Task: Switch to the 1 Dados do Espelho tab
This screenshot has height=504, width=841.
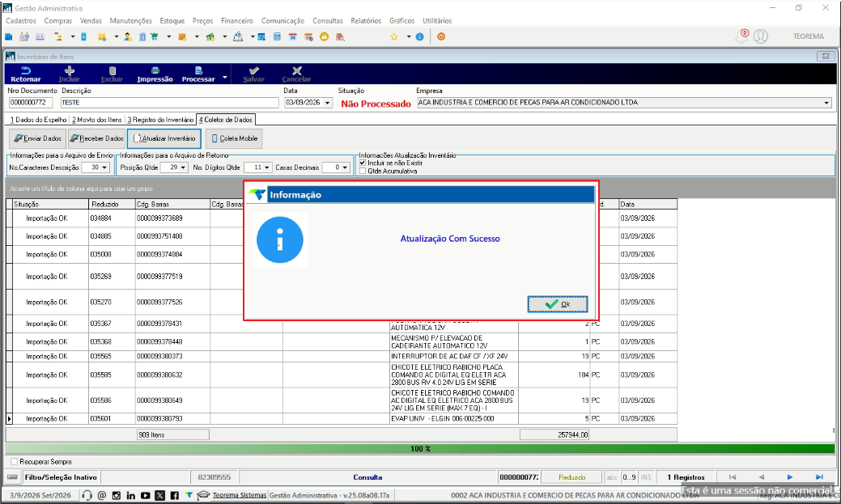Action: pos(38,120)
